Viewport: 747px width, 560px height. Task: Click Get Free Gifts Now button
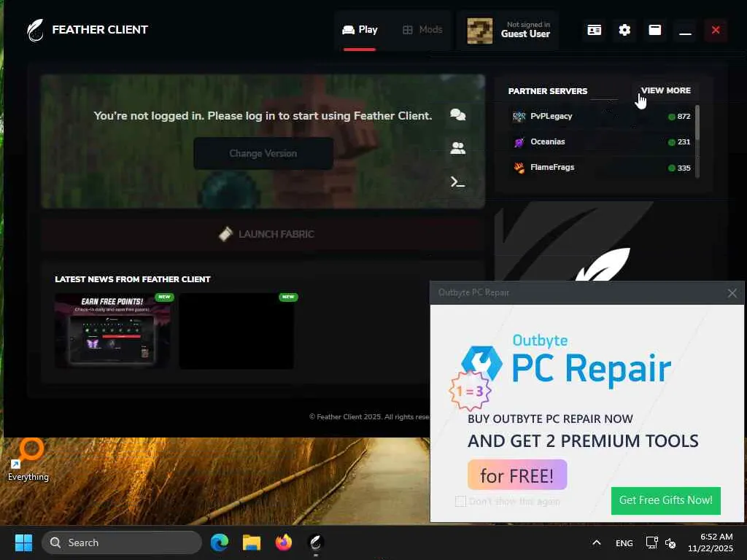click(665, 500)
